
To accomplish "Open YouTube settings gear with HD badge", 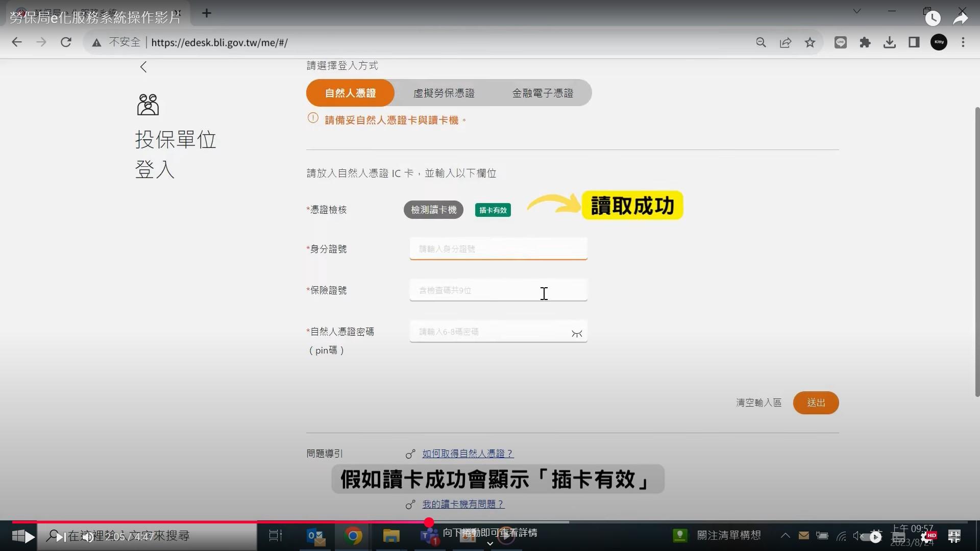I will tap(928, 537).
